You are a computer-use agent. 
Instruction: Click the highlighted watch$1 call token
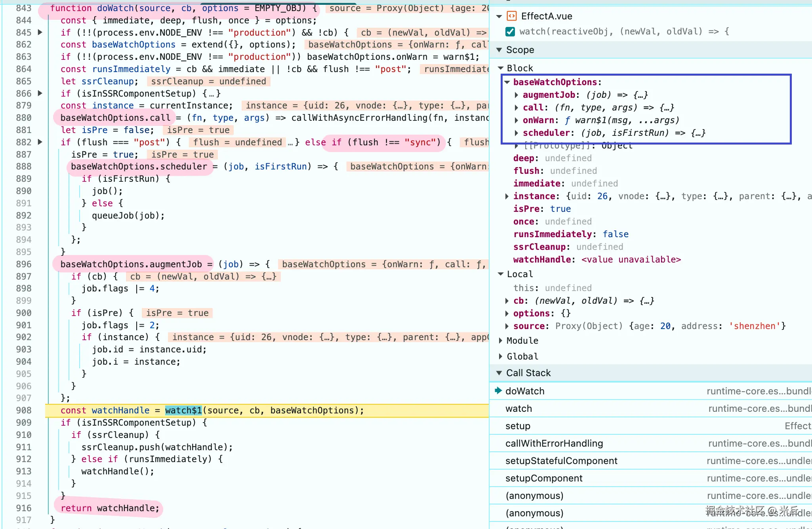point(183,411)
